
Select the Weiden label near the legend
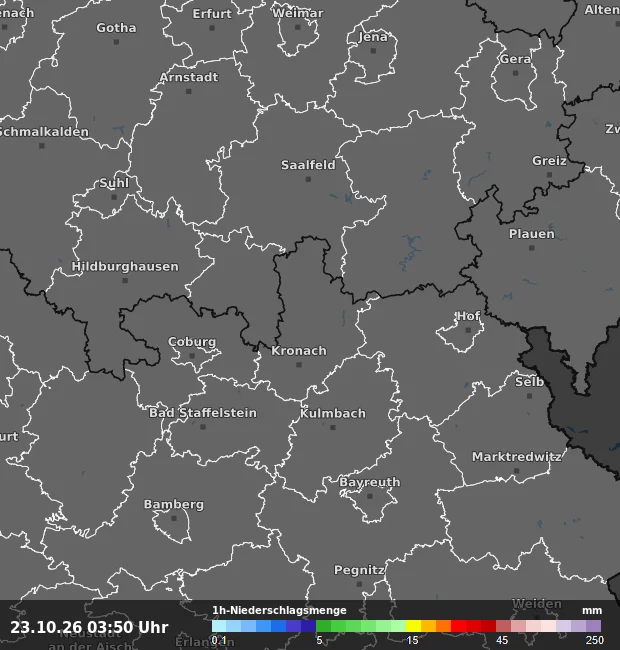537,604
